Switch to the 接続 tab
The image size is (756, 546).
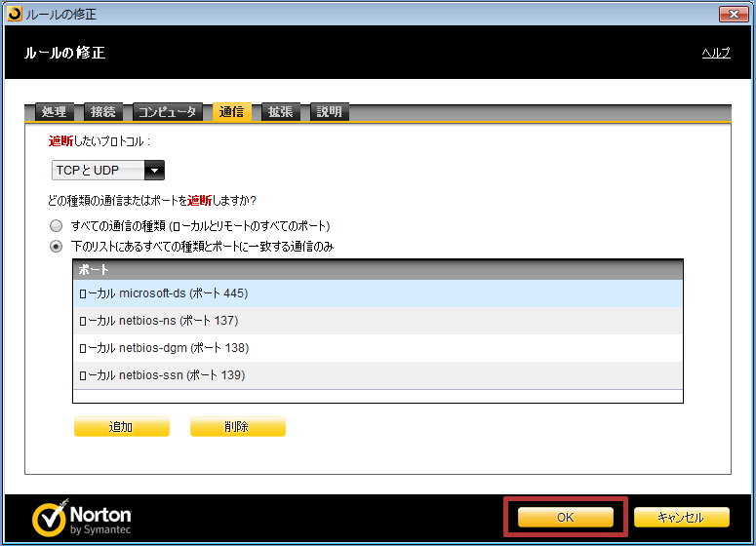(103, 112)
